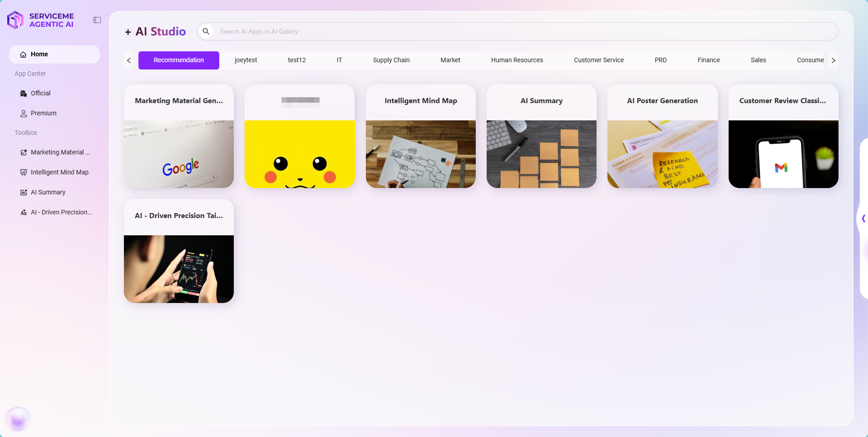
Task: Collapse the sidebar with the panel icon
Action: tap(97, 20)
